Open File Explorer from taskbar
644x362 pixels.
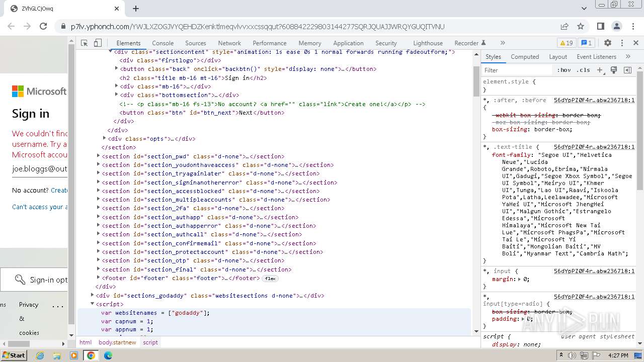pyautogui.click(x=57, y=355)
